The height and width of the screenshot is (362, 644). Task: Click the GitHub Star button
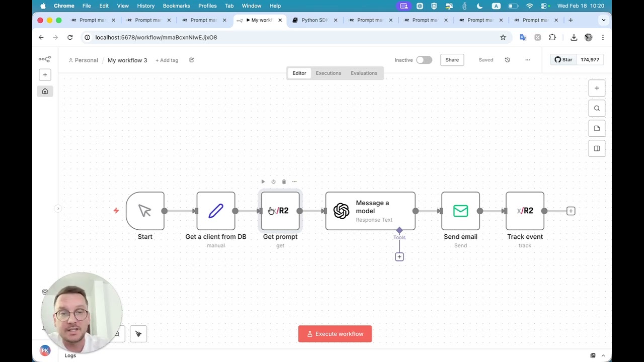[x=563, y=60]
